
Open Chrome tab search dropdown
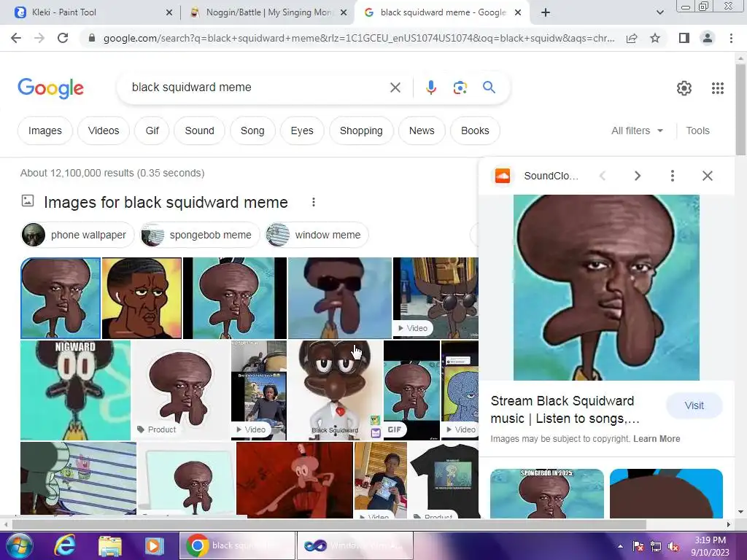(659, 12)
